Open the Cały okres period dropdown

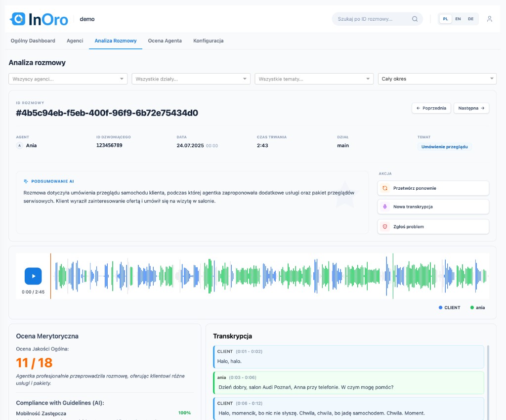click(x=437, y=79)
